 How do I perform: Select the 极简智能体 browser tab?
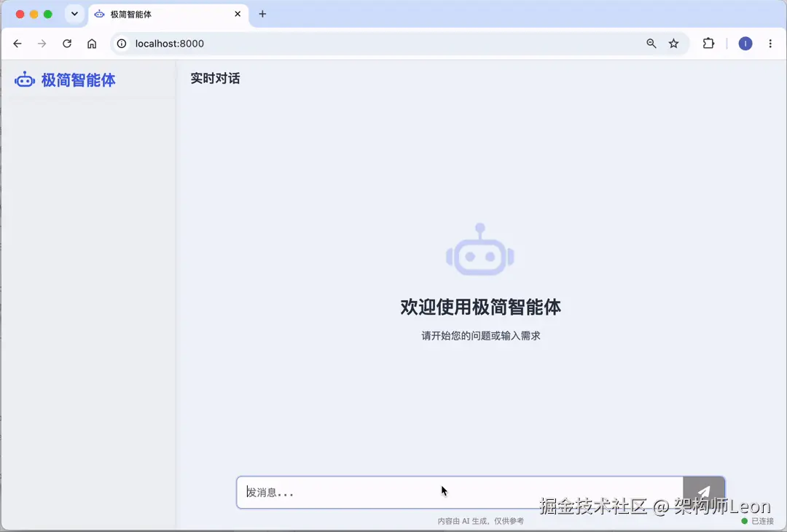(168, 15)
